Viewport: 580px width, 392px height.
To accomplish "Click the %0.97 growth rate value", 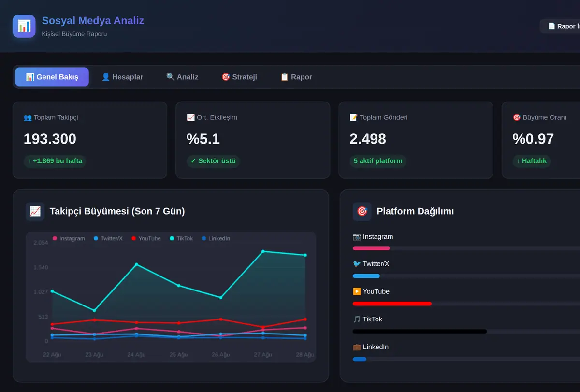I will [x=533, y=139].
